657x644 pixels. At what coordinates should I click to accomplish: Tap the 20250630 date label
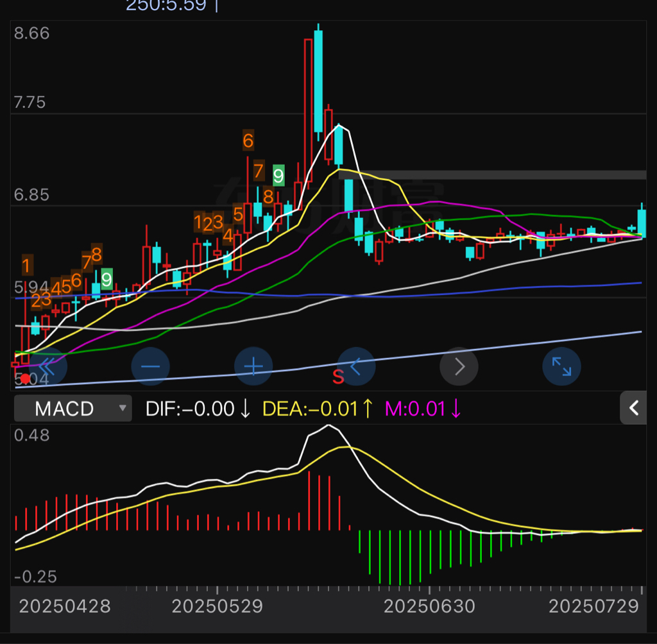429,606
